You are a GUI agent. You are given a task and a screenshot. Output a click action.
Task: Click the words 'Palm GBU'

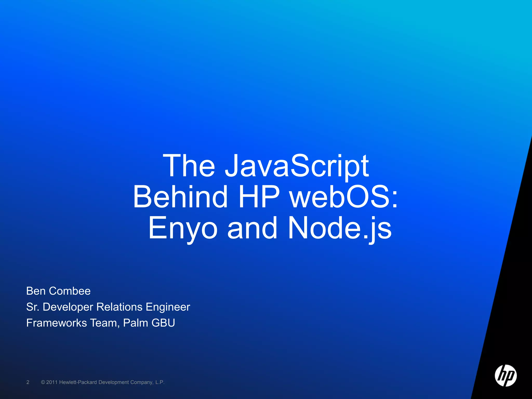tap(149, 323)
